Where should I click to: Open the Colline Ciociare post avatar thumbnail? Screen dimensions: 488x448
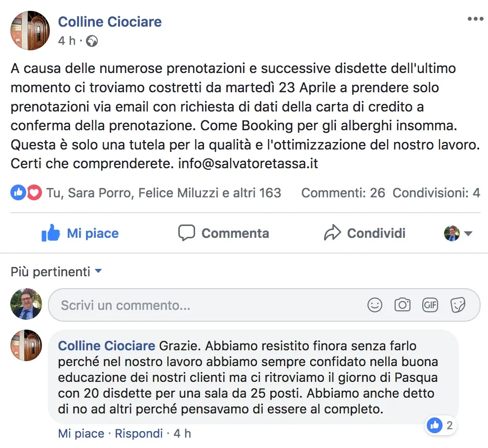[30, 31]
